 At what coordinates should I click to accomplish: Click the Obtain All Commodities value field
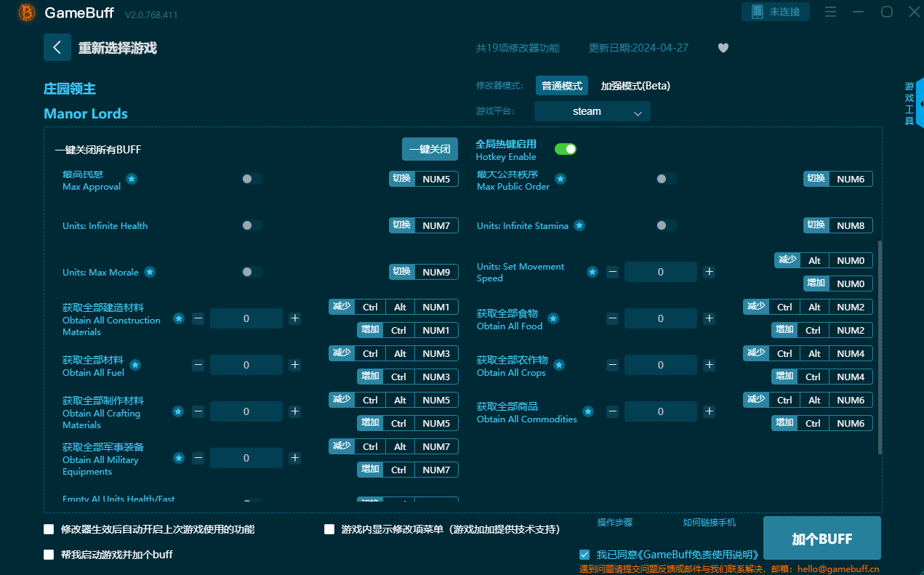(x=661, y=411)
